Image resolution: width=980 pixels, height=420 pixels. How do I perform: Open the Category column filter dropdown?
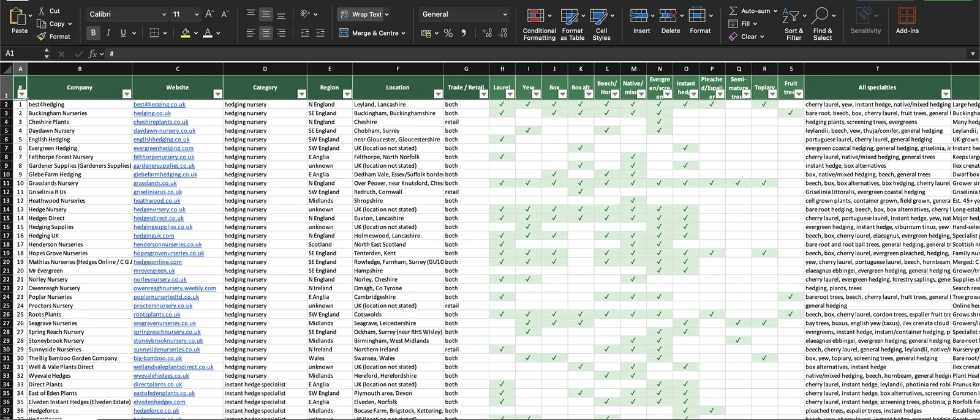301,94
